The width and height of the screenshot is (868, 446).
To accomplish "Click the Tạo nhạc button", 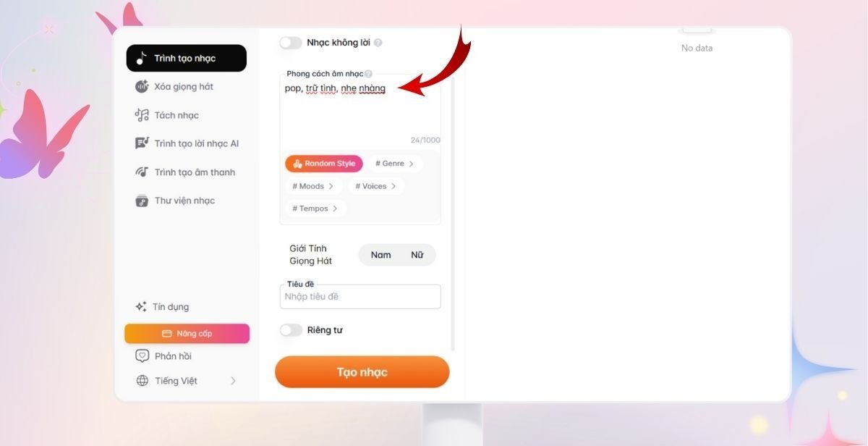I will click(362, 372).
